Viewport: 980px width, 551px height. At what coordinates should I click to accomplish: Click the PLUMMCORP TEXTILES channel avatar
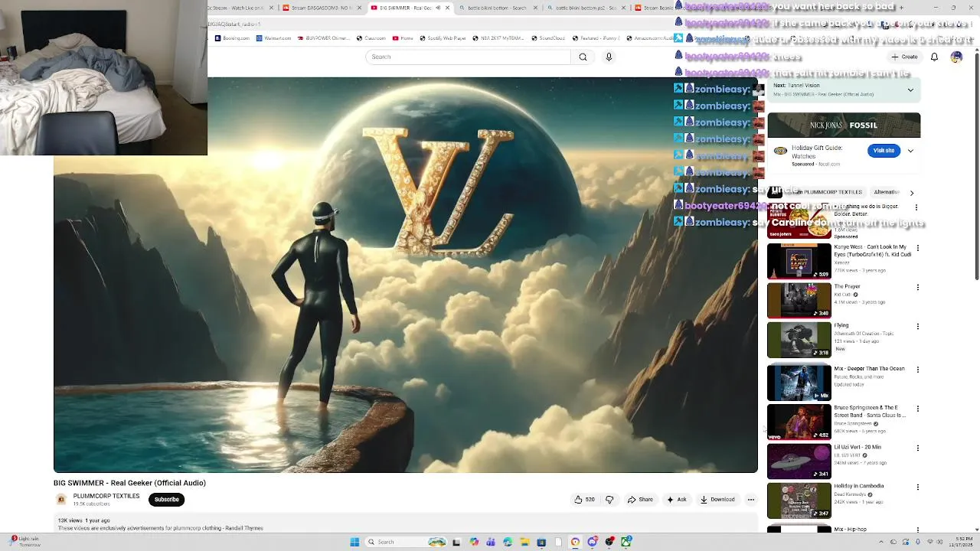point(61,499)
